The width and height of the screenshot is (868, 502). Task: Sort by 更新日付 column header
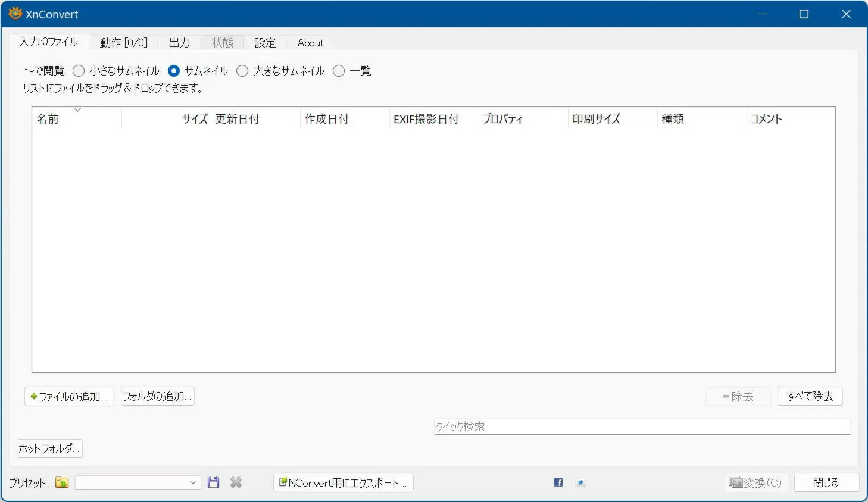pos(256,118)
